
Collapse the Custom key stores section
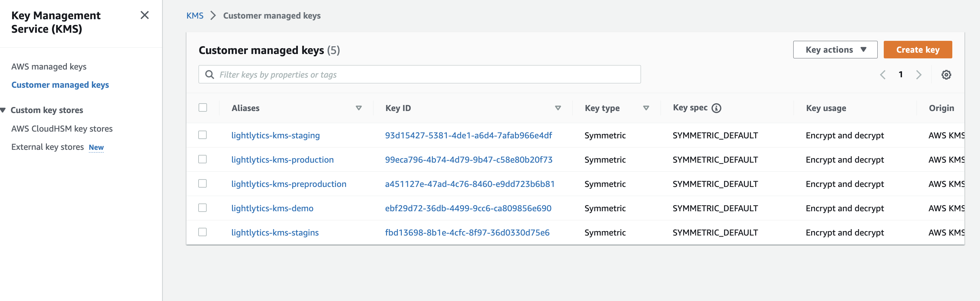click(x=3, y=110)
